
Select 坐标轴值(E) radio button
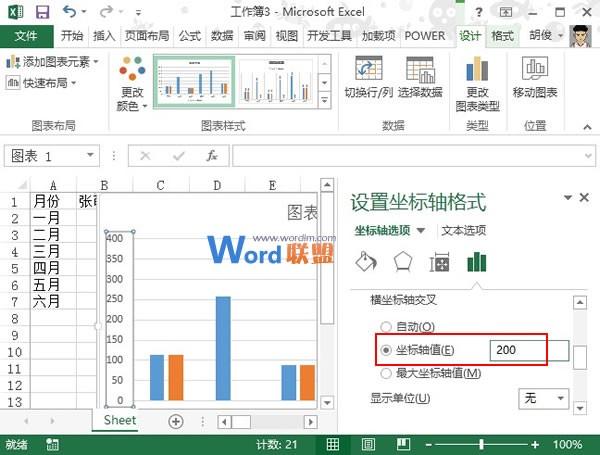(x=386, y=350)
